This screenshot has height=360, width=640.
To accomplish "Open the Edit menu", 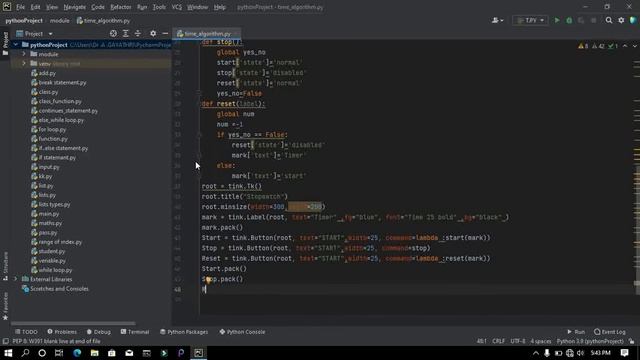I will pyautogui.click(x=36, y=7).
